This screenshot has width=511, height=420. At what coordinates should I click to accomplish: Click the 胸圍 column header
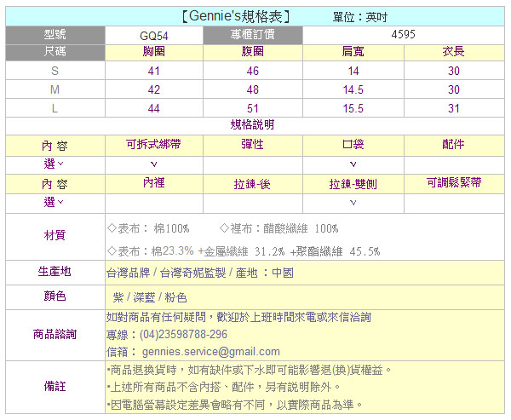(x=154, y=51)
